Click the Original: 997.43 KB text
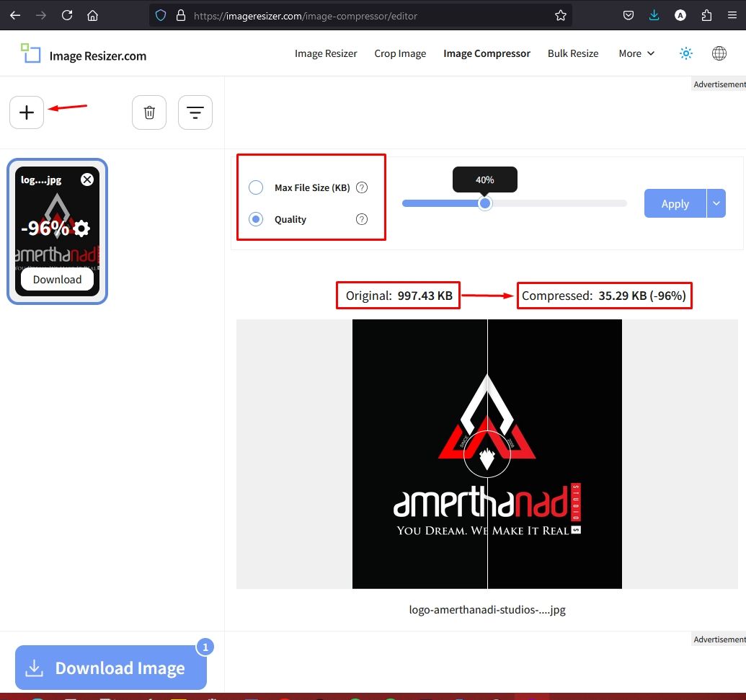 [x=399, y=296]
